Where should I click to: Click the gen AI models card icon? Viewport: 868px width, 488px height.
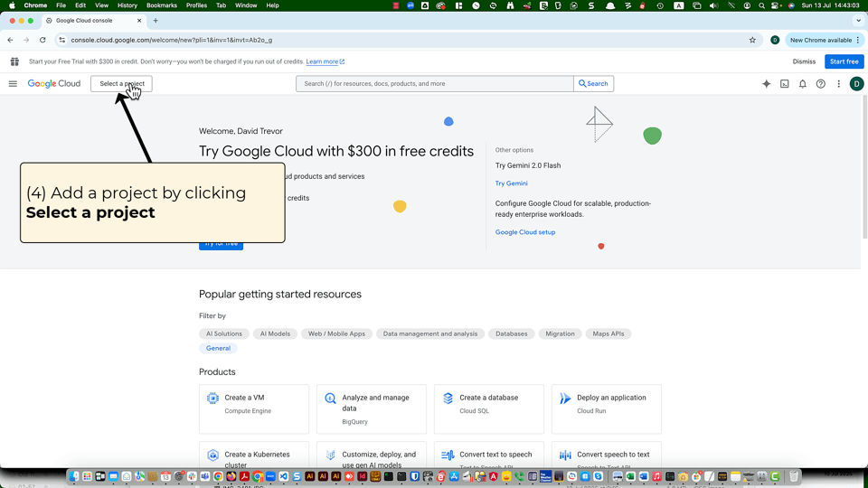coord(331,455)
